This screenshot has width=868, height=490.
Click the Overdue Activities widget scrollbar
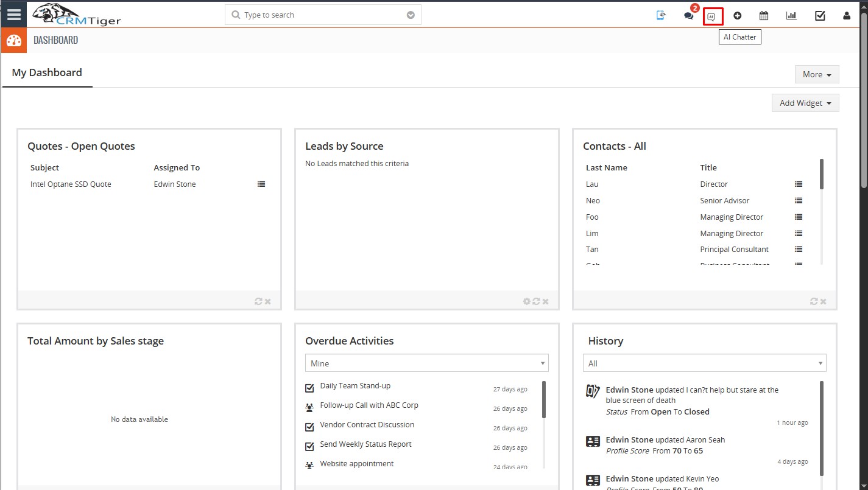tap(544, 399)
